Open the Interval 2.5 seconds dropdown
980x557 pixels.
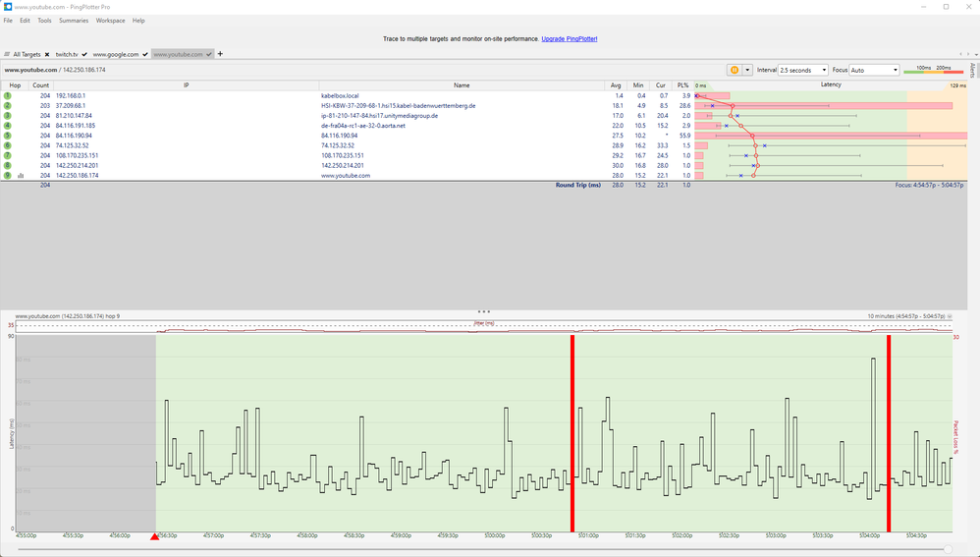point(803,70)
